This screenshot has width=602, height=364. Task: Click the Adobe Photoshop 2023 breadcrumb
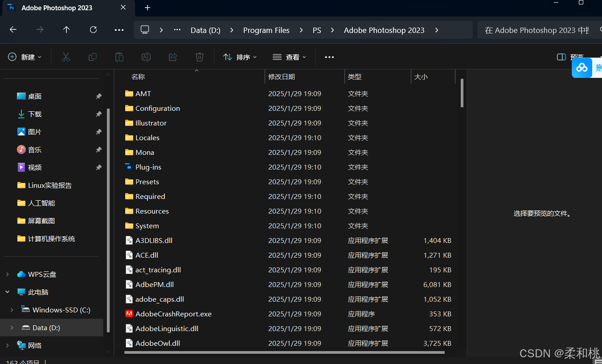coord(384,30)
